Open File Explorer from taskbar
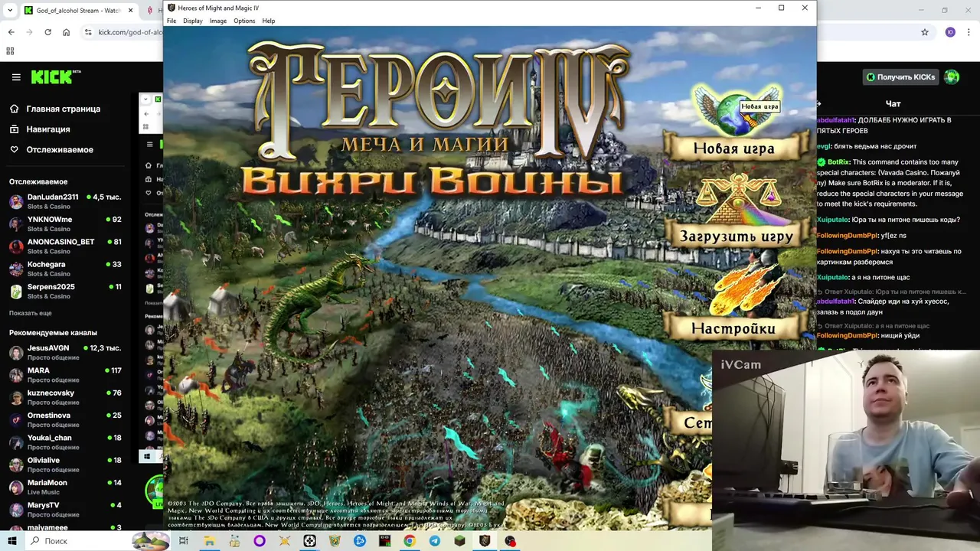The image size is (980, 551). [209, 541]
